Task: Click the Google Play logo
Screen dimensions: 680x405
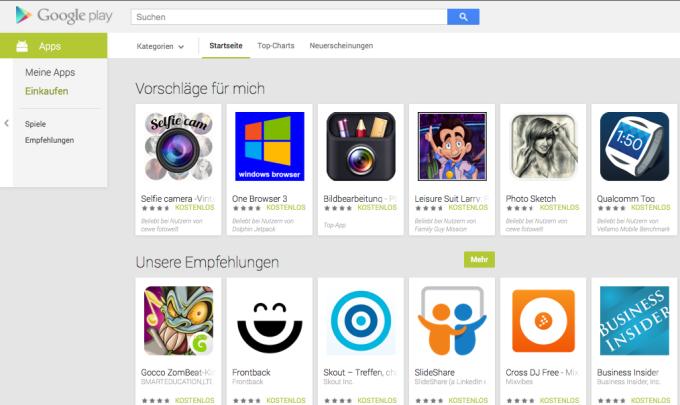Action: tap(64, 16)
